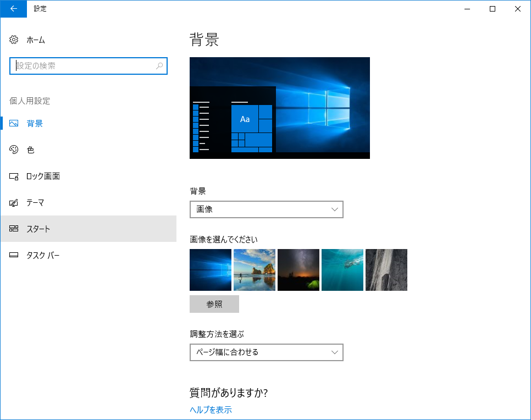Click the タスク バー icon
This screenshot has height=420, width=531.
coord(14,255)
